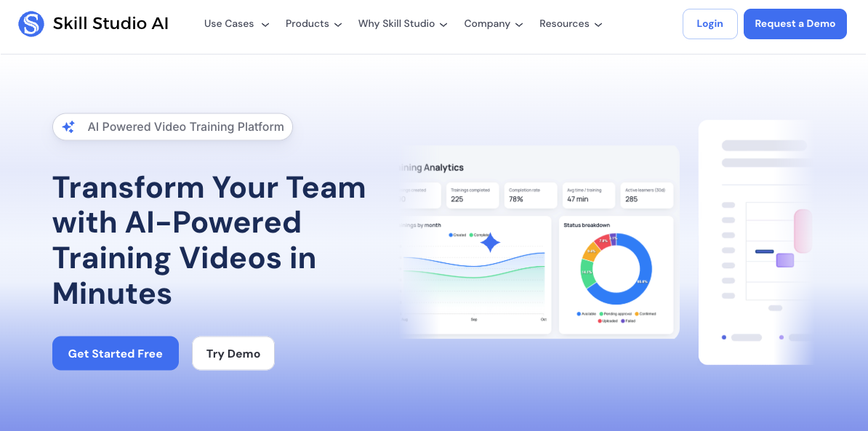Click the Completion rate 78% card
The image size is (868, 431).
tap(530, 196)
